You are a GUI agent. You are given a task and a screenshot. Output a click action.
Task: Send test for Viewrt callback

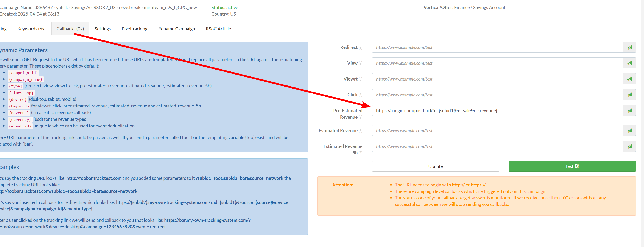click(629, 79)
